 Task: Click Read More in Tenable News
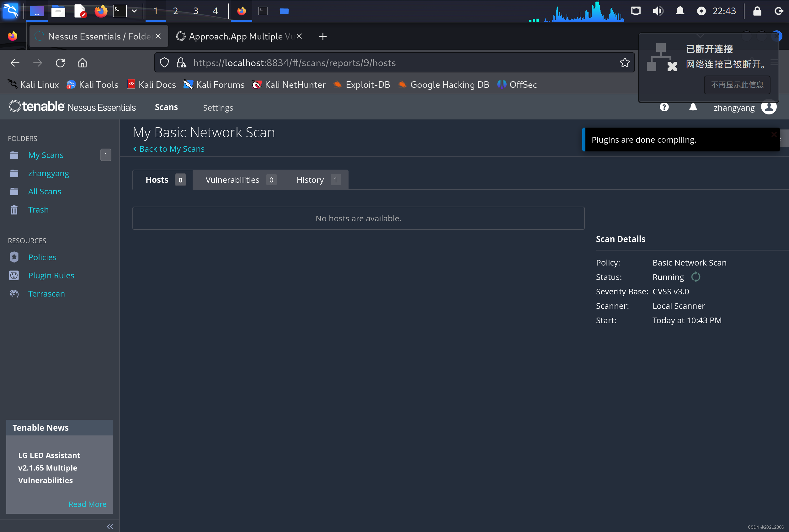coord(87,504)
